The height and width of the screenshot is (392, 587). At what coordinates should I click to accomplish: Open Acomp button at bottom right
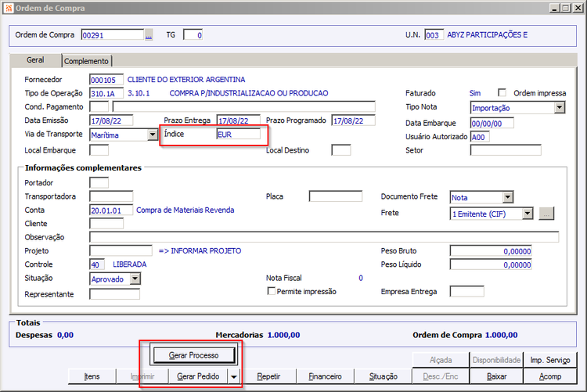(550, 376)
